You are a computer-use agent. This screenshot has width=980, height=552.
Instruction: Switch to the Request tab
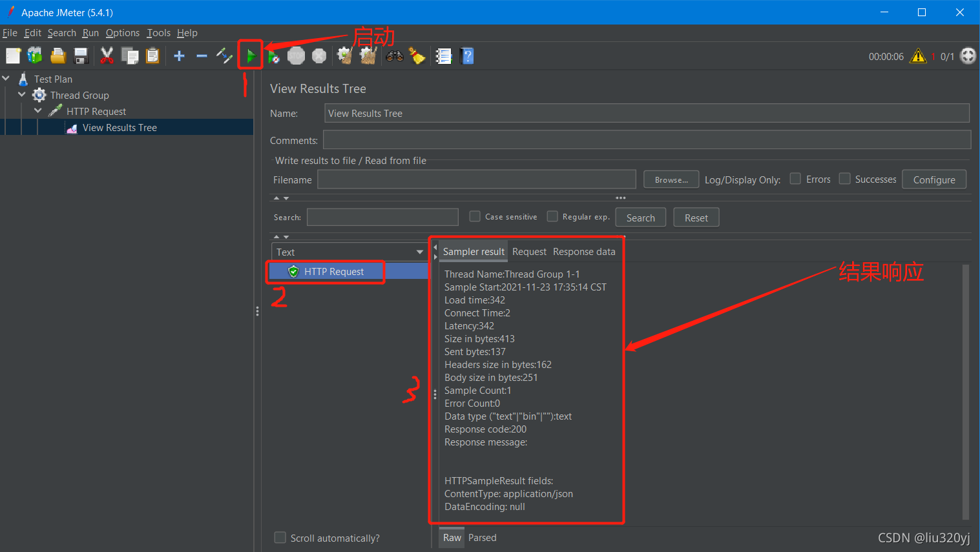tap(529, 252)
